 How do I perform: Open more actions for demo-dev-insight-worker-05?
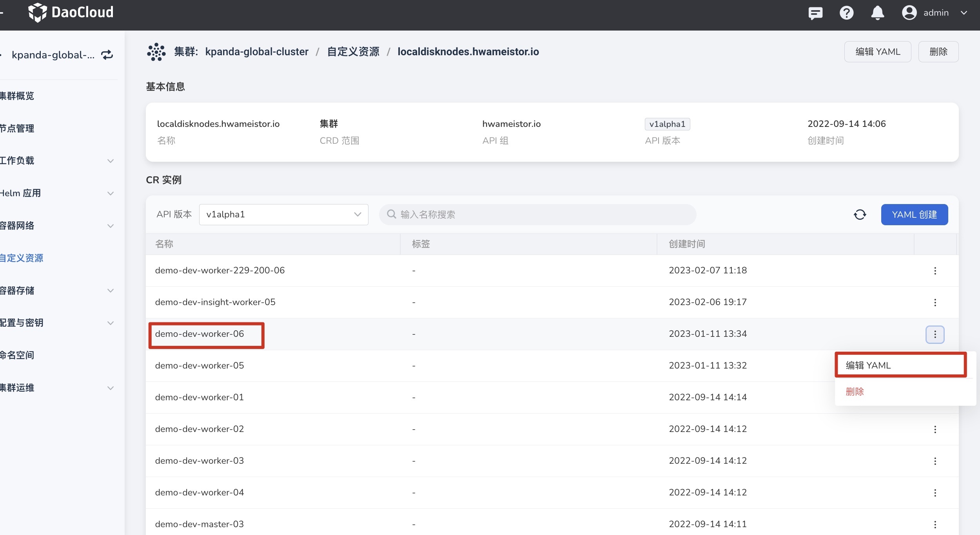pos(935,302)
